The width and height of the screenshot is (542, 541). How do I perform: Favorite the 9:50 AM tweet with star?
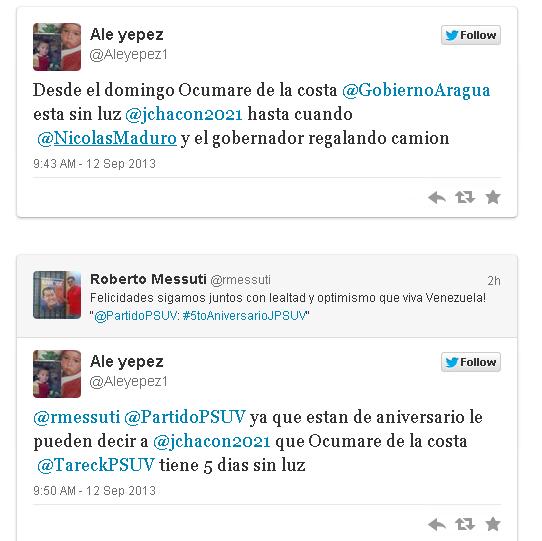pos(493,524)
